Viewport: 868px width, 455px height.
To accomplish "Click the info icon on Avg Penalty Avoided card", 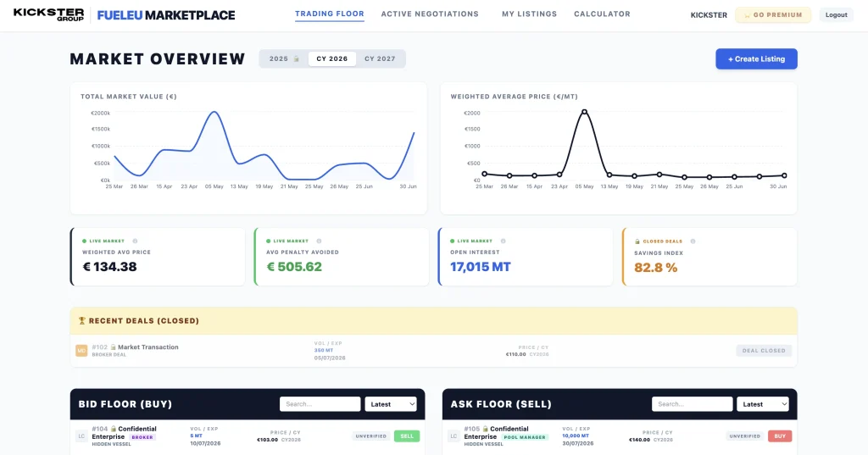I will click(x=319, y=241).
